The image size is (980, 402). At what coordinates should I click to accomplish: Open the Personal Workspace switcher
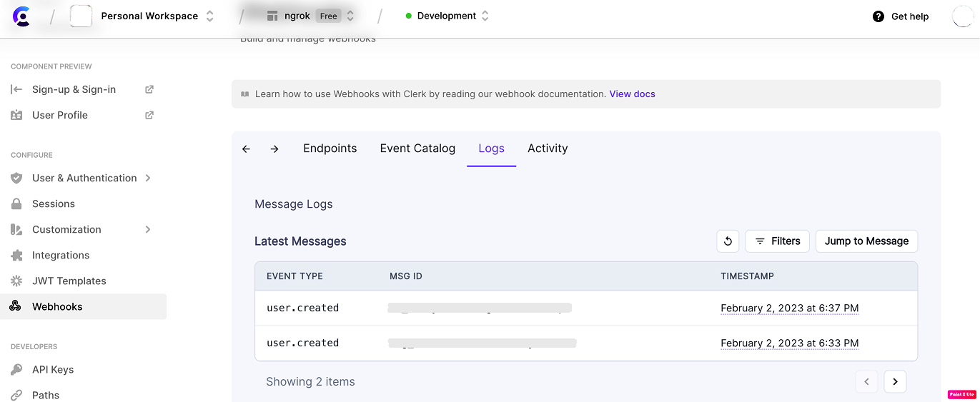point(209,16)
